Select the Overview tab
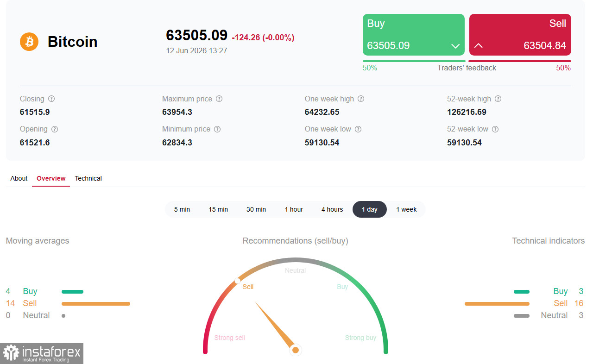The image size is (593, 364). click(51, 178)
